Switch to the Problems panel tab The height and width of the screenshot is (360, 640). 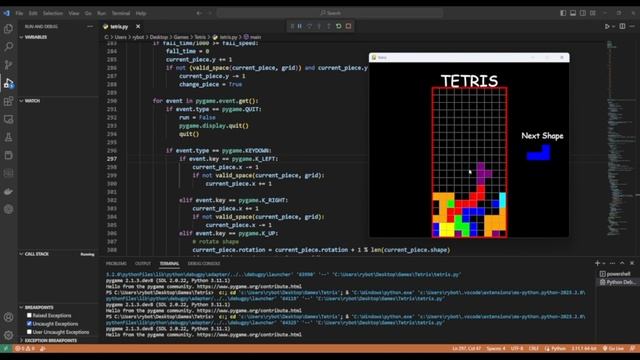coord(116,264)
